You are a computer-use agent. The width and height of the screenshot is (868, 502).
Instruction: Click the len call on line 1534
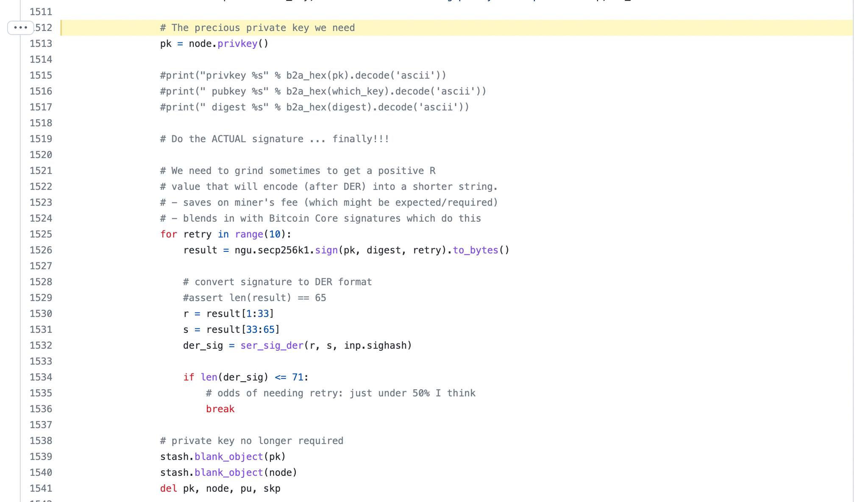pyautogui.click(x=209, y=377)
